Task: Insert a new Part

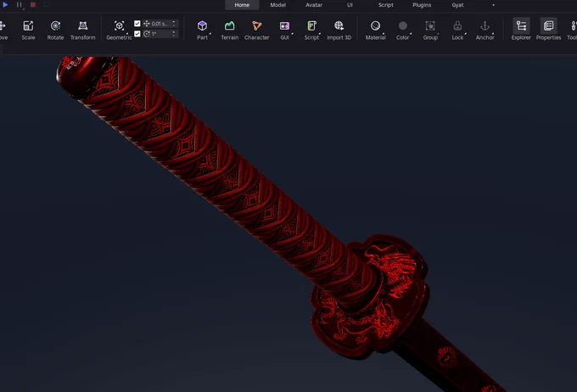Action: pos(202,31)
